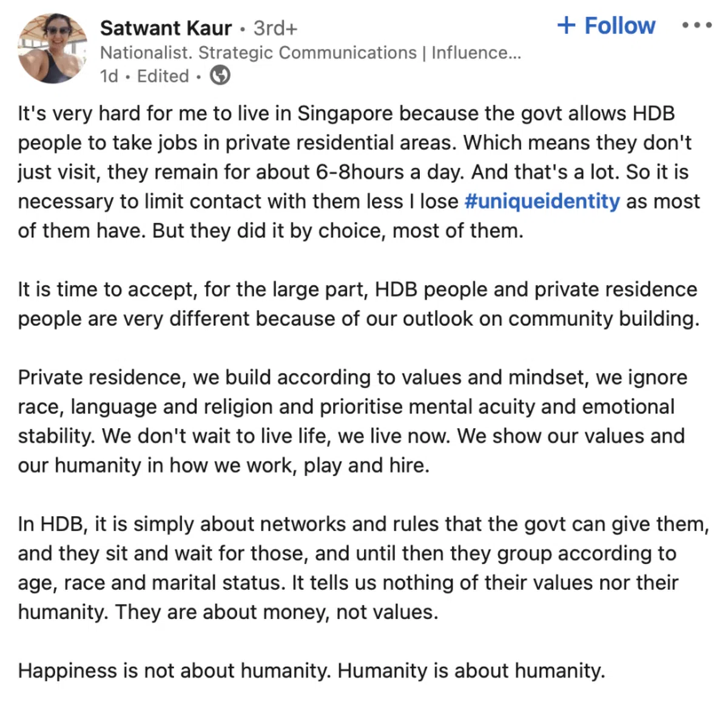Click the paragraph starting 'It's very hard'
The image size is (728, 707).
pos(358,172)
